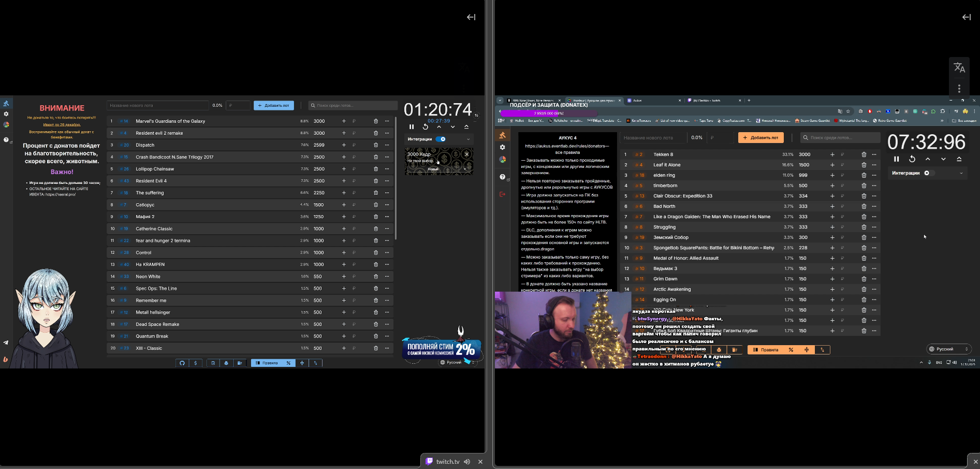Screen dimensions: 980x469
Task: Open more options for Struggling lot
Action: (x=874, y=227)
